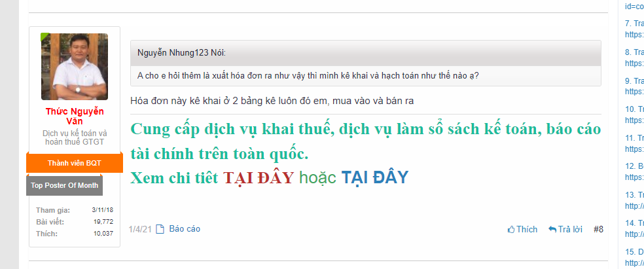Click the thumbs-up icon beside Thích
The width and height of the screenshot is (644, 269).
pos(511,230)
